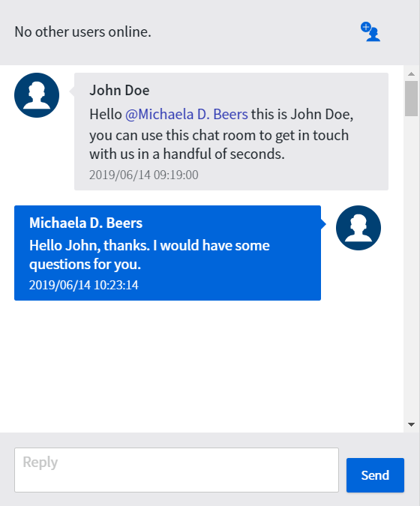The height and width of the screenshot is (506, 420).
Task: Click the John Doe sender name
Action: coord(119,91)
